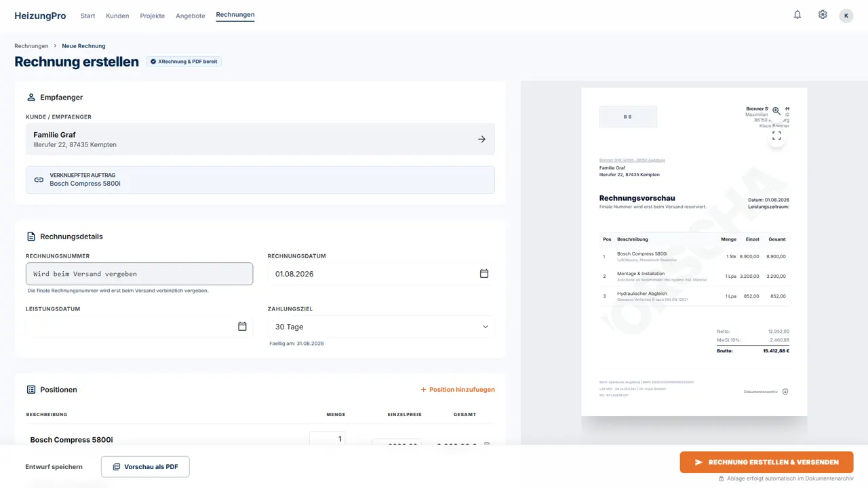Image resolution: width=868 pixels, height=488 pixels.
Task: Click the document icon next to Rechnungsdetails
Action: pyautogui.click(x=31, y=237)
